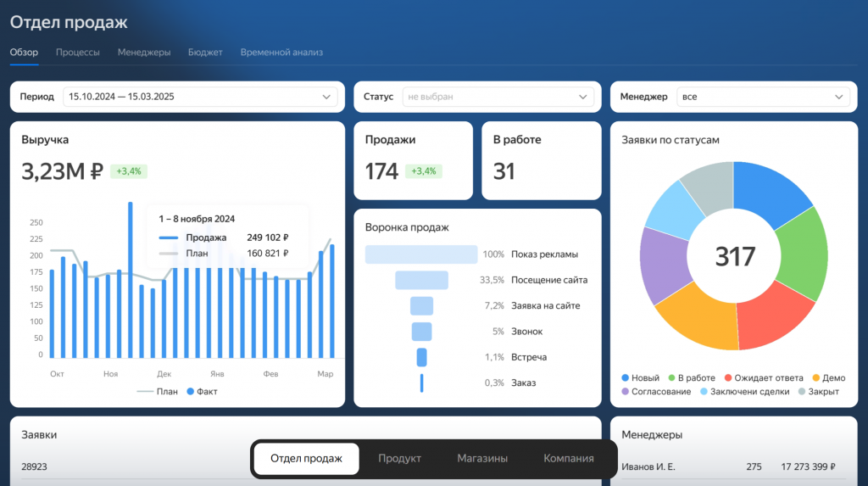
Task: Click the Встреча funnel bar
Action: coord(422,357)
